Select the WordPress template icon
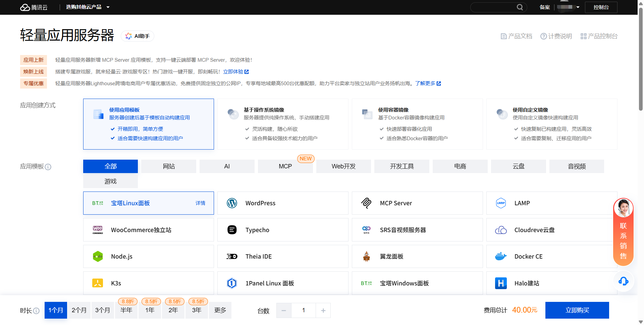The height and width of the screenshot is (325, 644). coord(232,203)
